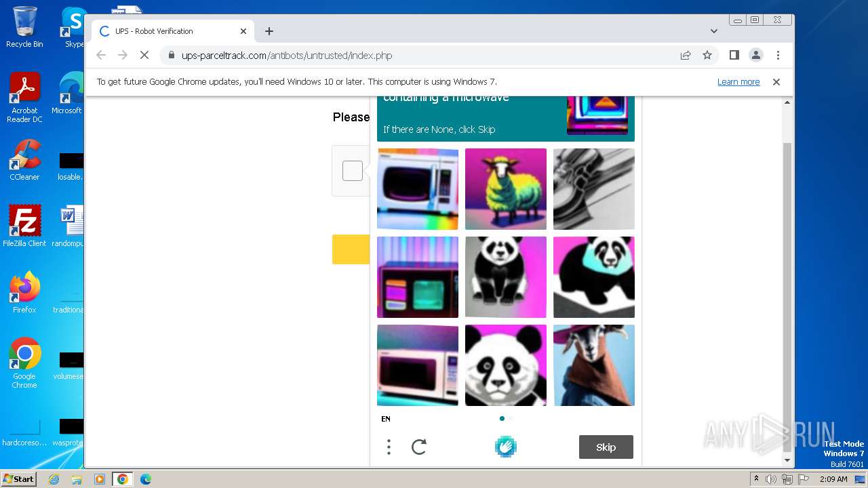The height and width of the screenshot is (488, 868).
Task: Open the Windows Start menu
Action: 18,479
